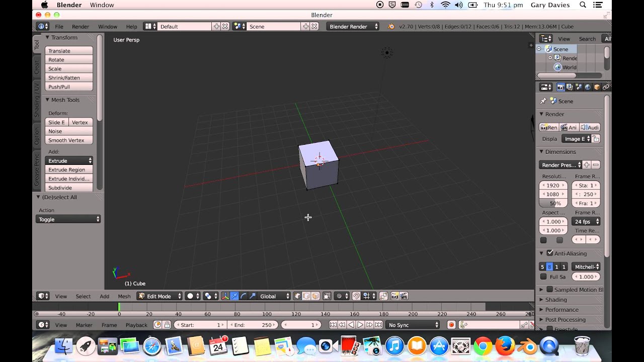
Task: Click the Translate button
Action: [69, 51]
